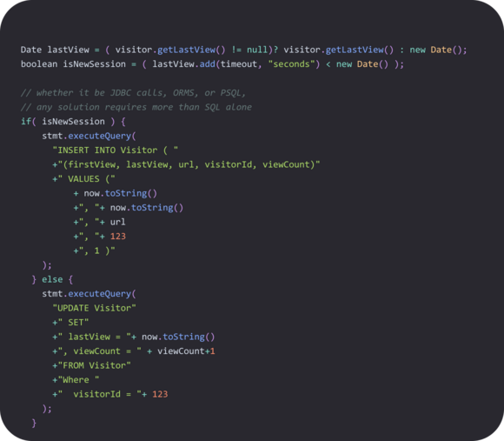Screen dimensions: 504x441
Task: Click the '+", 1 )"' line
Action: coord(94,251)
